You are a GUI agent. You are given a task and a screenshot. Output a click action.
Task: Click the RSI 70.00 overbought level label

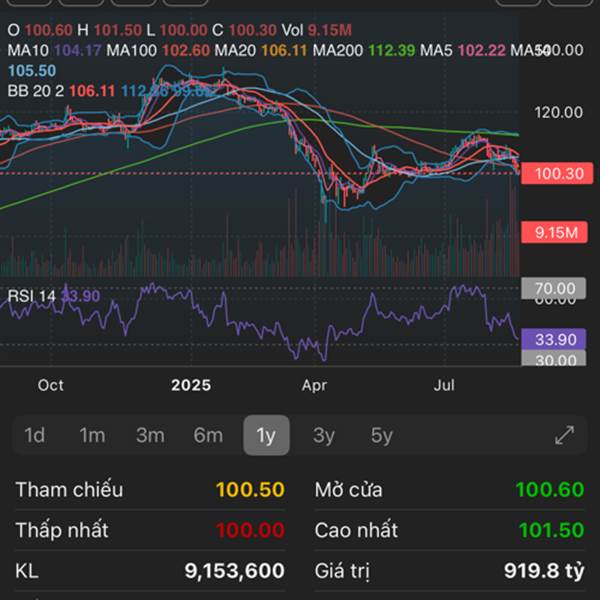pos(553,288)
